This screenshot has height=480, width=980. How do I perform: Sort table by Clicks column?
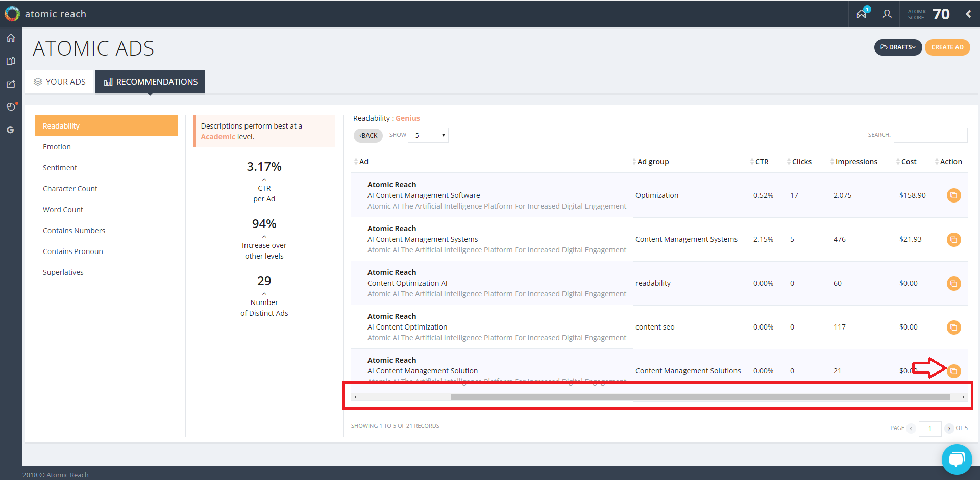[x=799, y=162]
